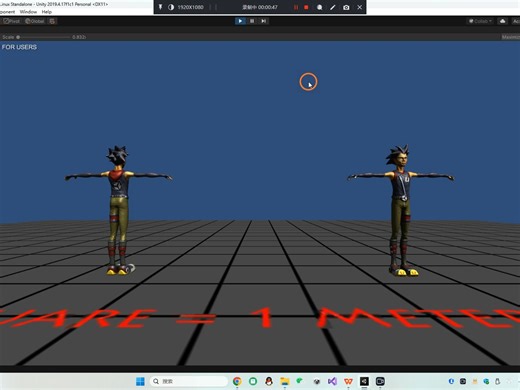Open the Collab dropdown
Viewport: 520px width, 390px height.
click(480, 21)
